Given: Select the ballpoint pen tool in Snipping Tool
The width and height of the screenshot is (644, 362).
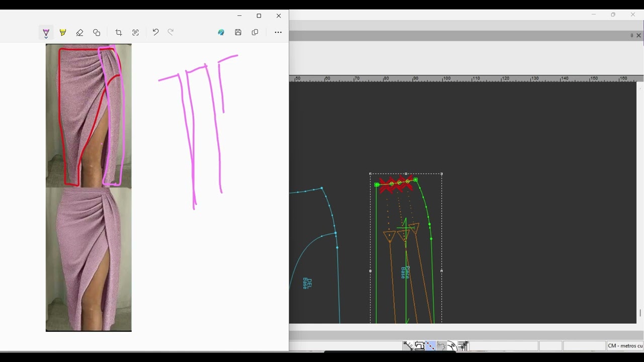Looking at the screenshot, I should 46,33.
